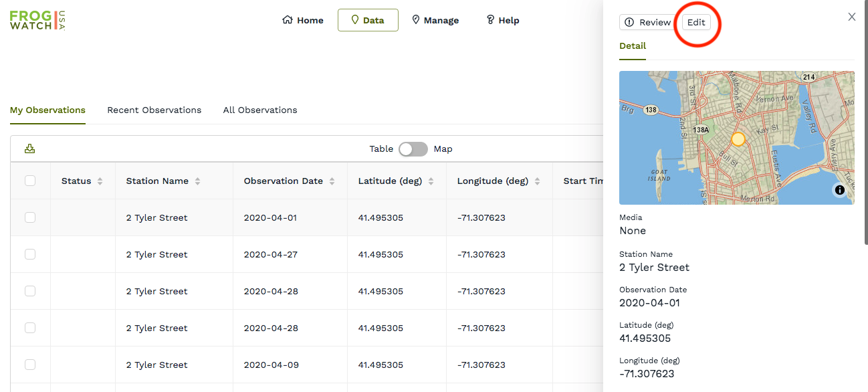Screen dimensions: 868x392
Task: Sort by Status column arrows
Action: (100, 181)
